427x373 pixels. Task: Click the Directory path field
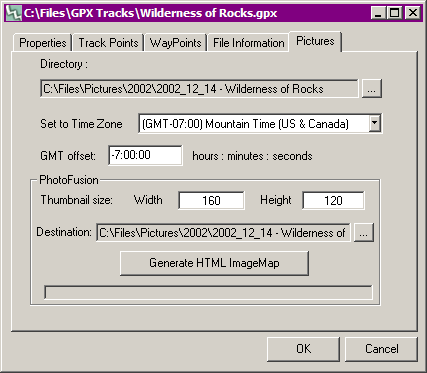tap(199, 89)
